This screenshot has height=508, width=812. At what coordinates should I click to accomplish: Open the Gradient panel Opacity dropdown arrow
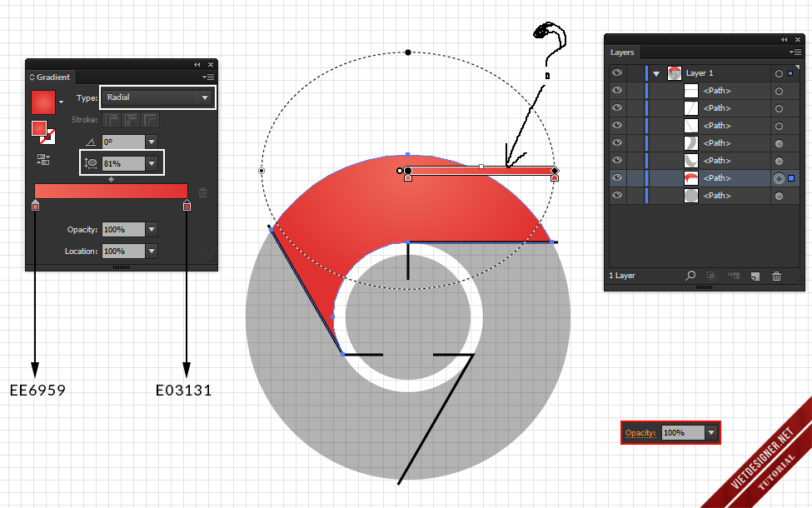(x=152, y=229)
